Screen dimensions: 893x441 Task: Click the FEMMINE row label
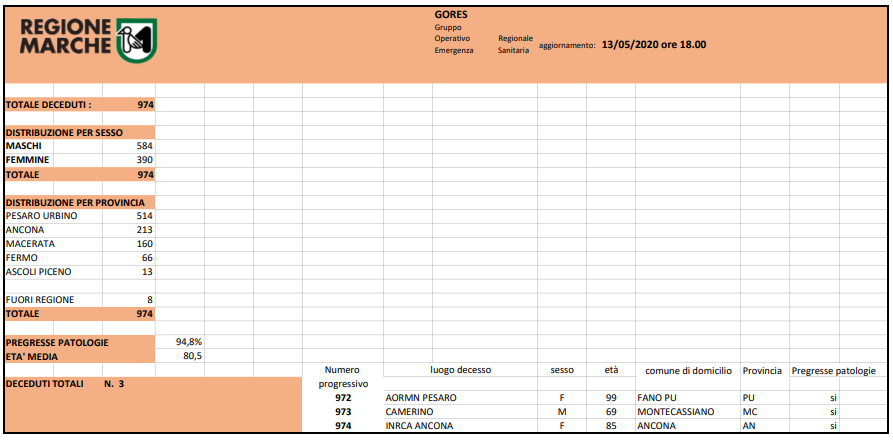coord(27,160)
